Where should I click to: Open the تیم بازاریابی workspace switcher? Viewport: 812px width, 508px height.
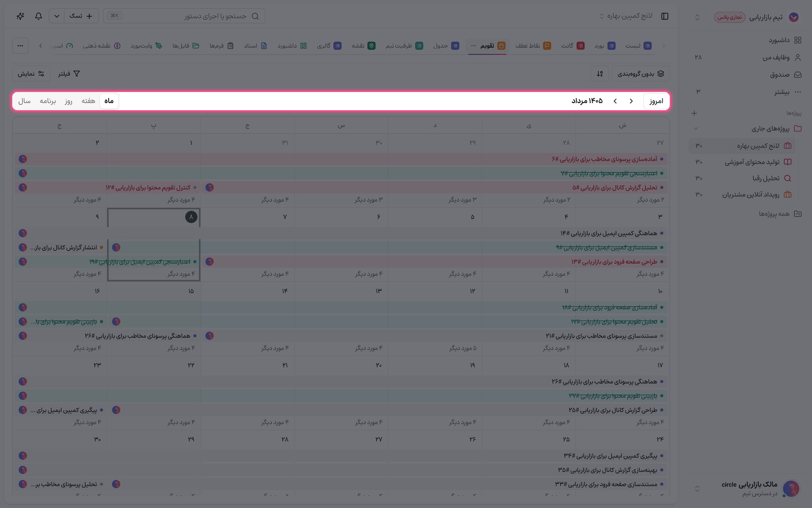pyautogui.click(x=746, y=17)
